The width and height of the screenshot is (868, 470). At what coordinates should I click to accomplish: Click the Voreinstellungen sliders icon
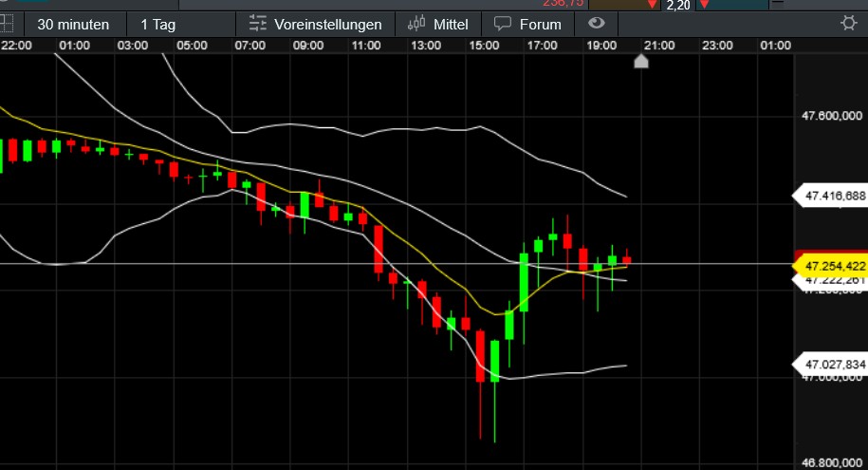coord(257,24)
